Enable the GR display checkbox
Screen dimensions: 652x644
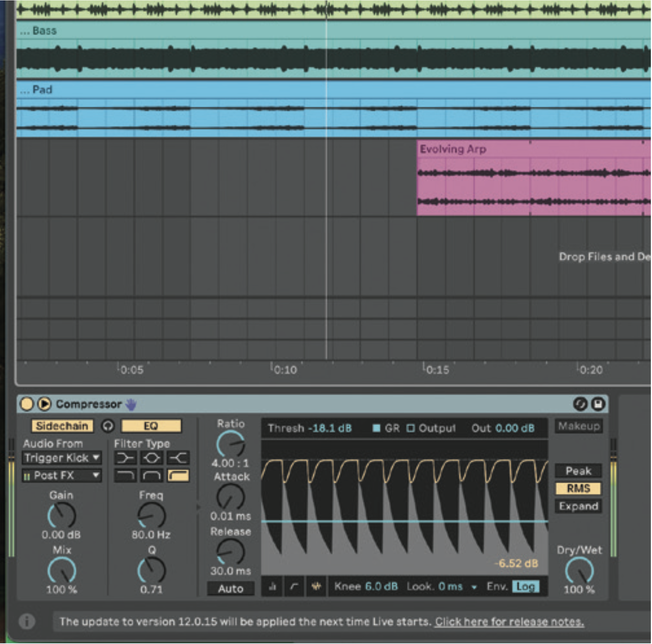point(376,428)
